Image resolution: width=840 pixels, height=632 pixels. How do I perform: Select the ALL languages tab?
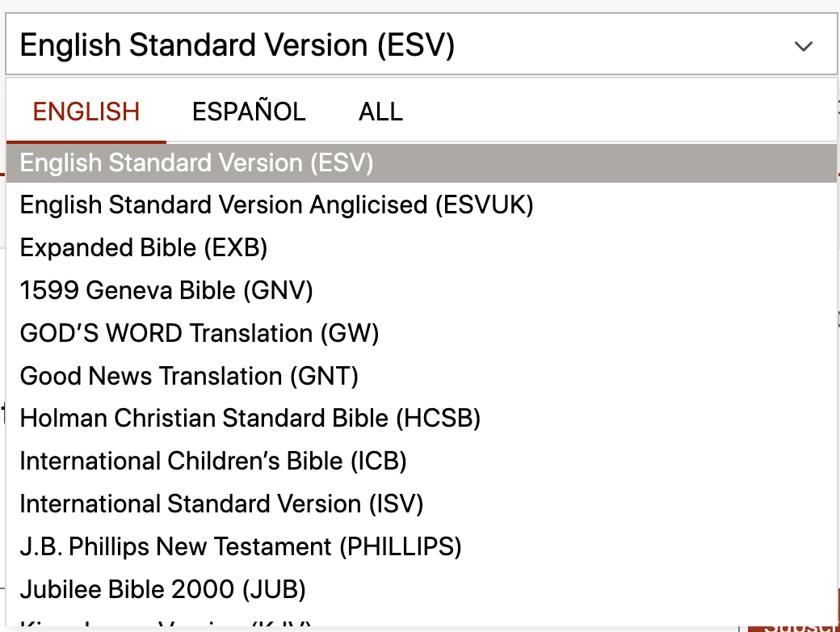click(x=380, y=112)
